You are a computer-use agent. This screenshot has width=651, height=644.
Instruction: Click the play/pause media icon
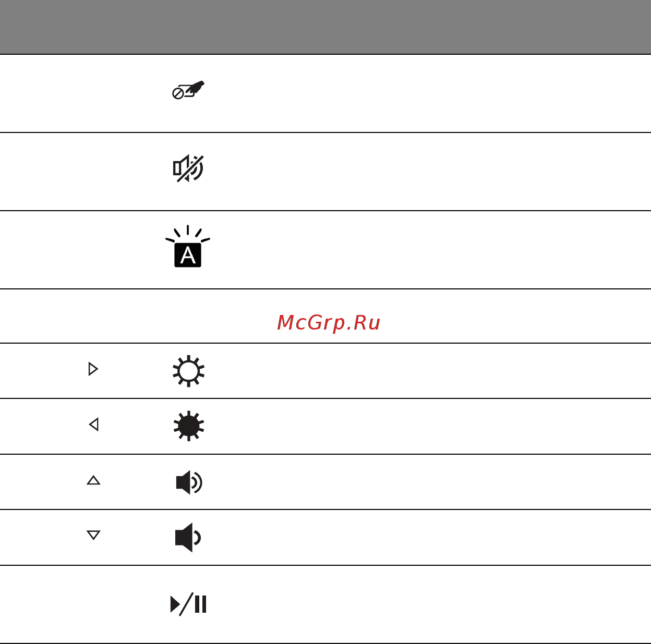coord(188,604)
